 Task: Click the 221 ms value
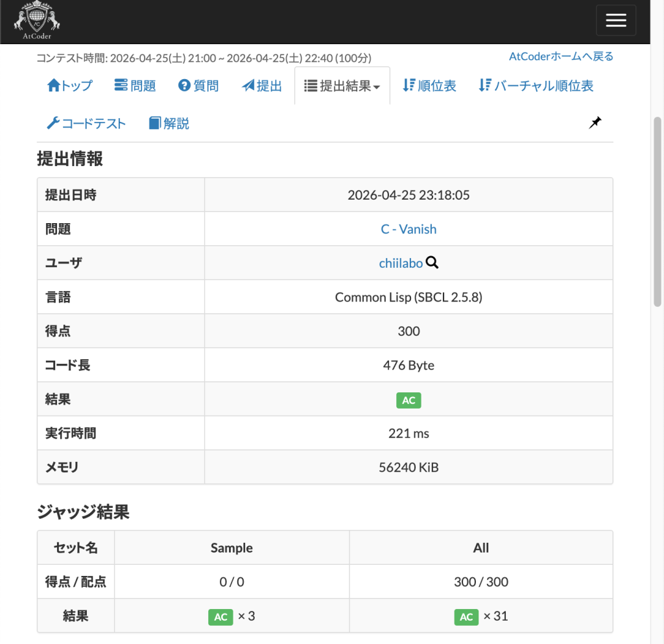pyautogui.click(x=409, y=434)
